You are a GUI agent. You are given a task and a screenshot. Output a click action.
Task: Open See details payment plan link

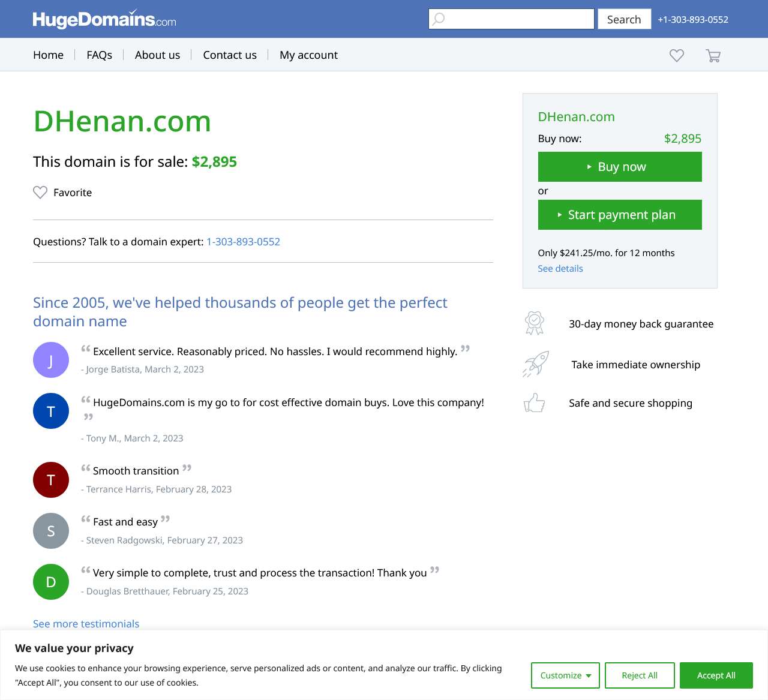(560, 269)
